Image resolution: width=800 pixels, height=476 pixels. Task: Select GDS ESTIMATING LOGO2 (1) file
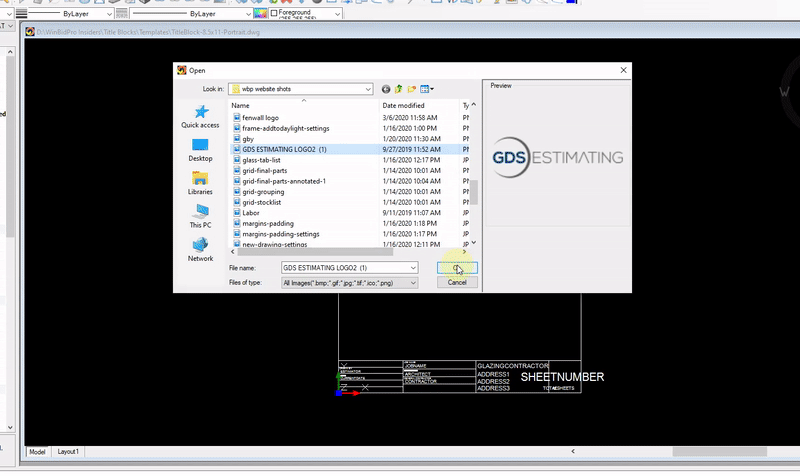[x=284, y=149]
